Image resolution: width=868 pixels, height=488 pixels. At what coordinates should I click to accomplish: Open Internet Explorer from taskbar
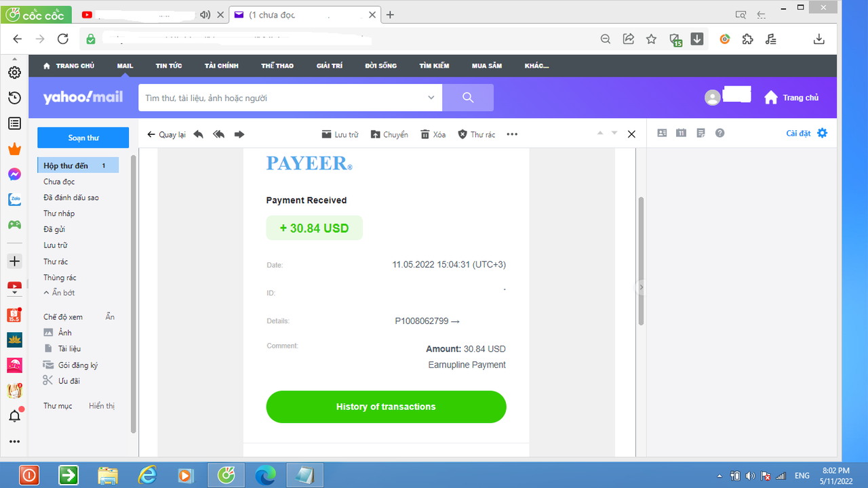coord(146,474)
